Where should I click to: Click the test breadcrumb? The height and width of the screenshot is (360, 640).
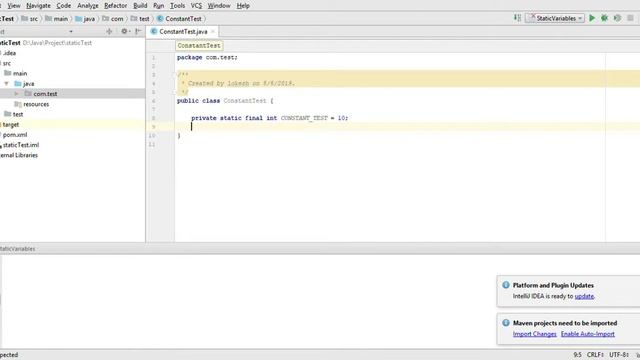coord(140,19)
